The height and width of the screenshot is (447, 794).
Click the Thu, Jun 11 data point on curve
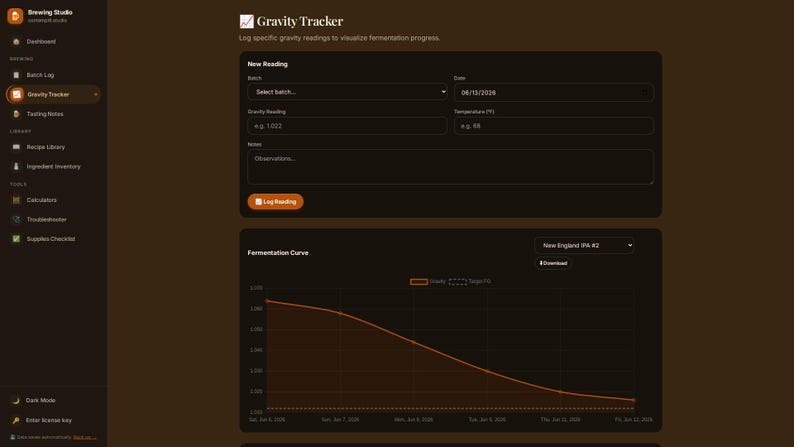click(x=560, y=392)
